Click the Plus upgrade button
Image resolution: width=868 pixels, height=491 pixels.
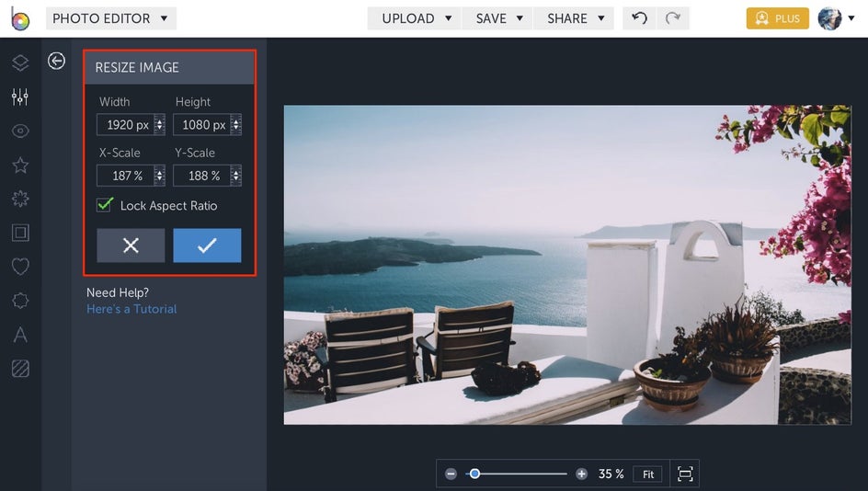777,18
